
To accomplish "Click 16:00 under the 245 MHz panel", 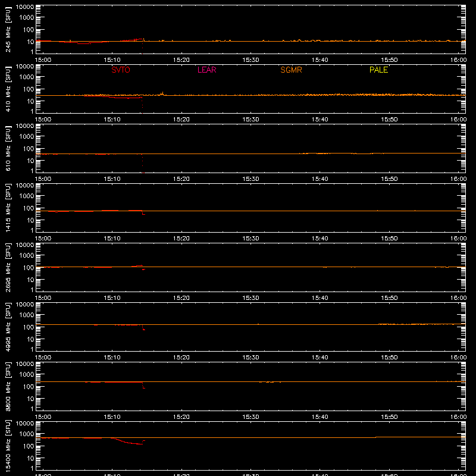I will coord(458,60).
